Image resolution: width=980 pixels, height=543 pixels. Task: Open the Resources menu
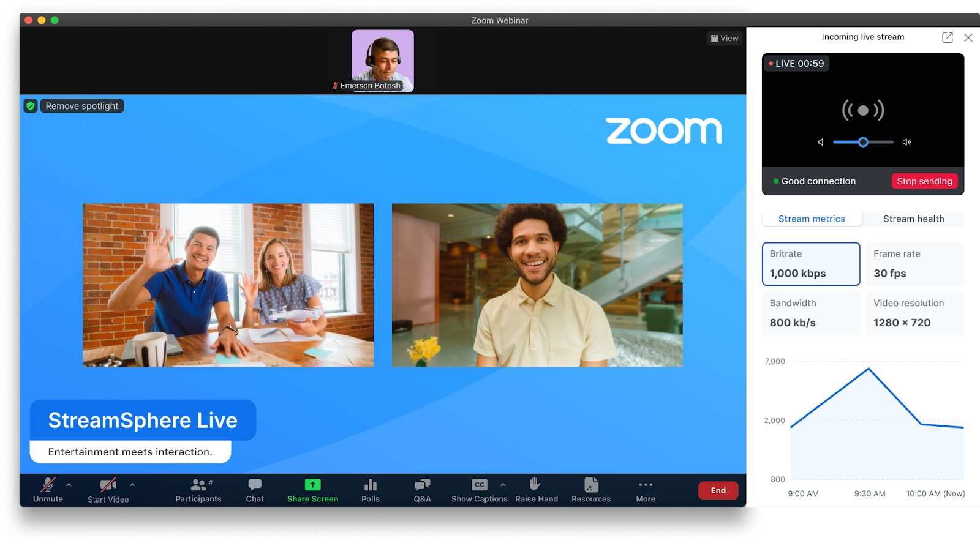[591, 490]
